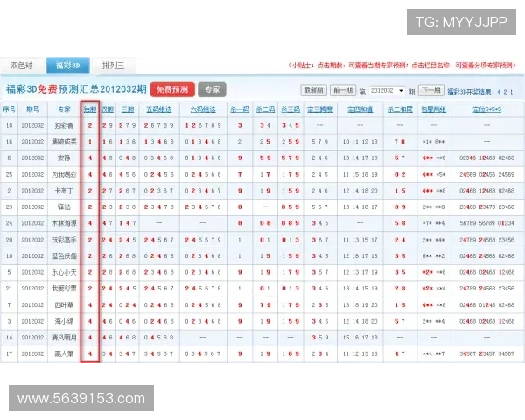
Task: Click the 序号 column header
Action: tap(9, 109)
